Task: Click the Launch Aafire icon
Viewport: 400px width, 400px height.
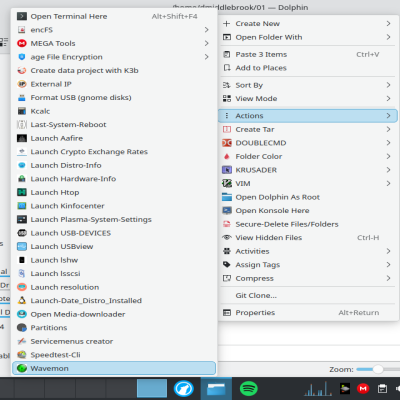Action: (22, 138)
